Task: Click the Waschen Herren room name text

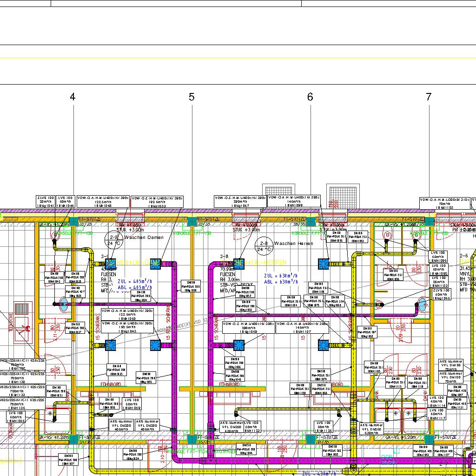Action: (294, 244)
